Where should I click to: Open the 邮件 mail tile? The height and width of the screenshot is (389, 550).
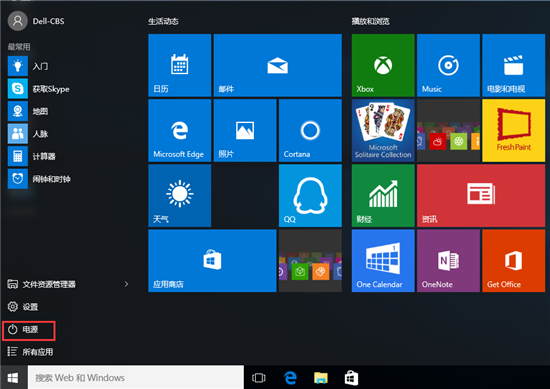pyautogui.click(x=277, y=65)
